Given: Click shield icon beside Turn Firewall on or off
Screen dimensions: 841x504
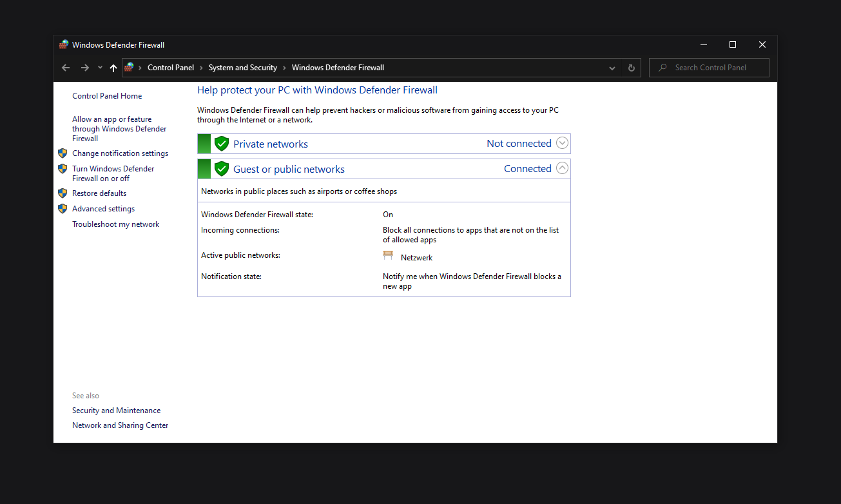Looking at the screenshot, I should [63, 169].
